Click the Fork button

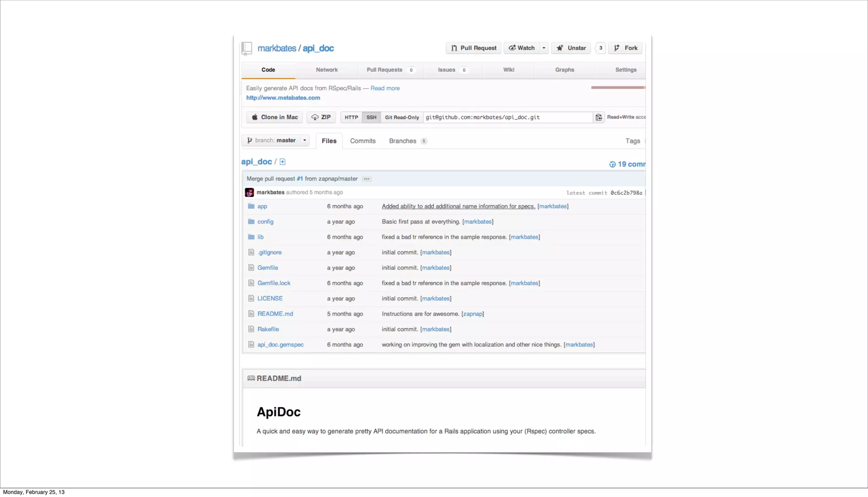pos(626,48)
